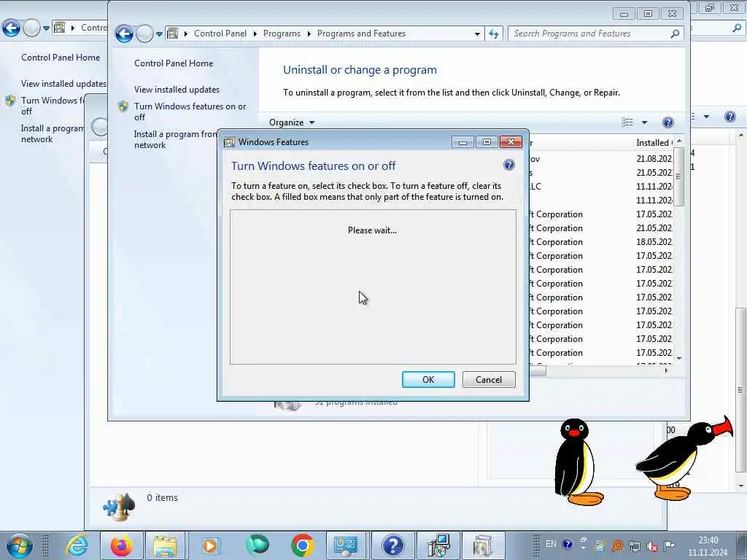The height and width of the screenshot is (560, 747).
Task: Click Turn Windows features on or off link
Action: pyautogui.click(x=190, y=112)
